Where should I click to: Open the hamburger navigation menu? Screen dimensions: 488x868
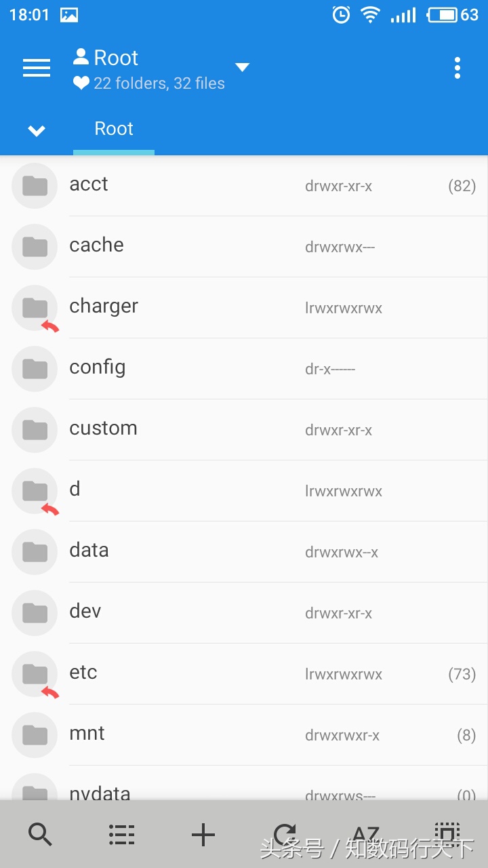37,68
